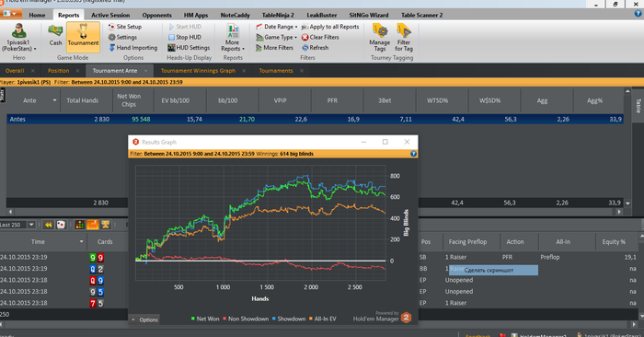Sort by the bb/100 column header

[x=227, y=100]
